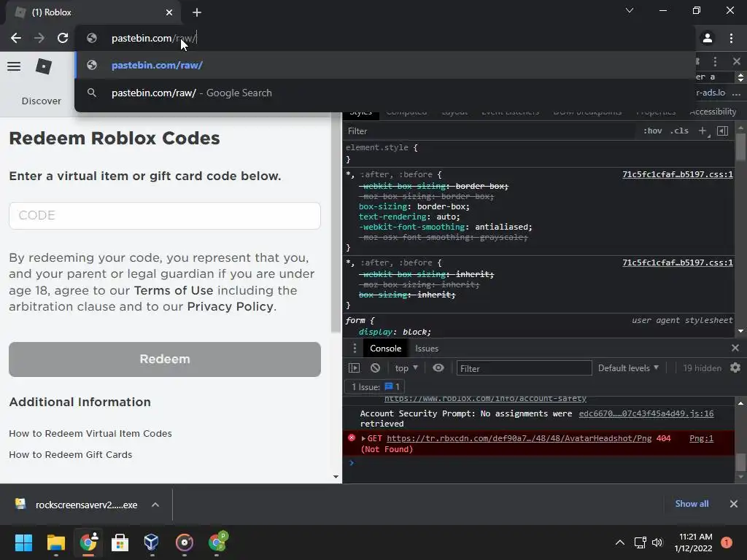Image resolution: width=747 pixels, height=560 pixels.
Task: Click the address bar text
Action: (155, 38)
